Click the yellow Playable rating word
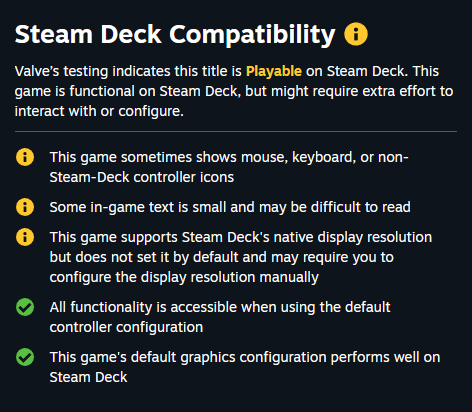 (274, 71)
